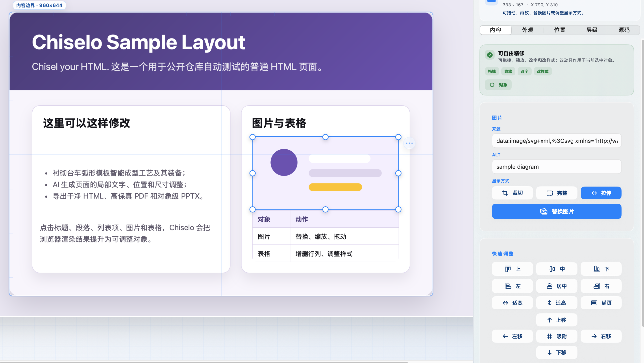Viewport: 644px width, 363px height.
Task: Click the ALT text field
Action: pyautogui.click(x=557, y=167)
